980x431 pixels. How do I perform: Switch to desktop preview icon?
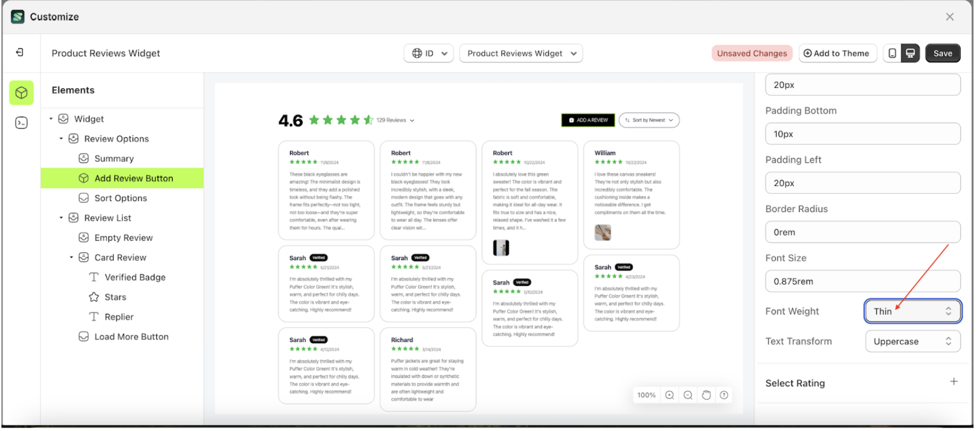pyautogui.click(x=910, y=53)
